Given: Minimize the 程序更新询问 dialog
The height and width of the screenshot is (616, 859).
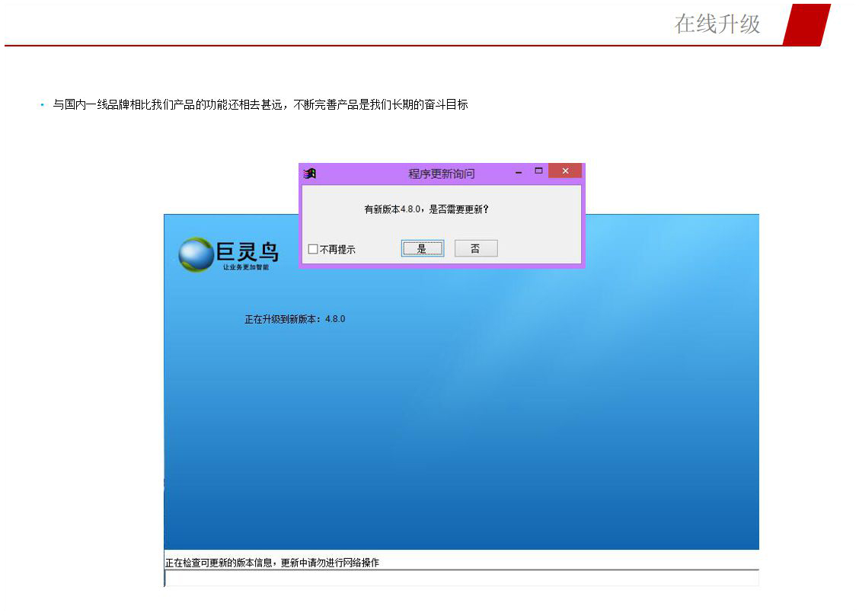Looking at the screenshot, I should point(518,173).
